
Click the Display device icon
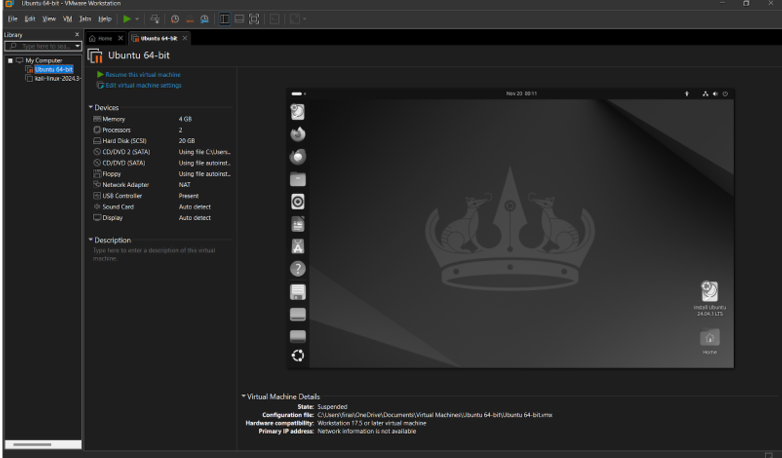[97, 218]
